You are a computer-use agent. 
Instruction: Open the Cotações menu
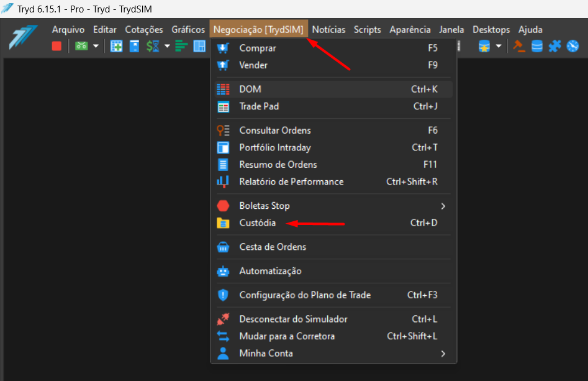[x=144, y=30]
